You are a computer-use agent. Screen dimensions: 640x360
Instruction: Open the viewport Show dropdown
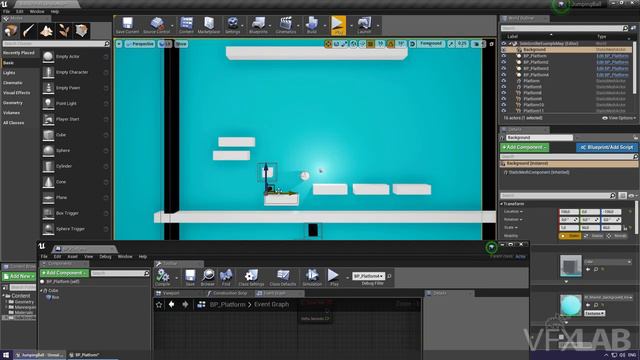pos(181,44)
